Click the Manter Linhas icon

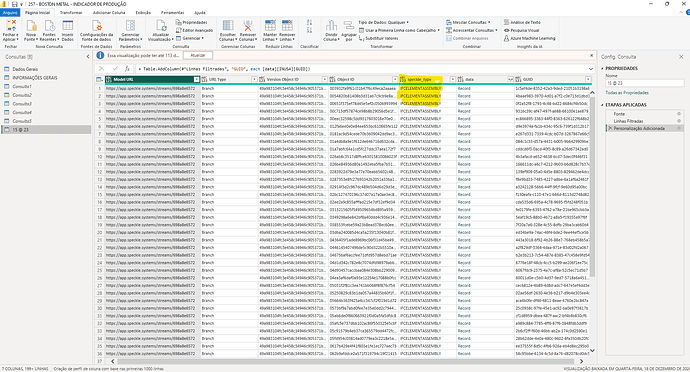(x=270, y=26)
